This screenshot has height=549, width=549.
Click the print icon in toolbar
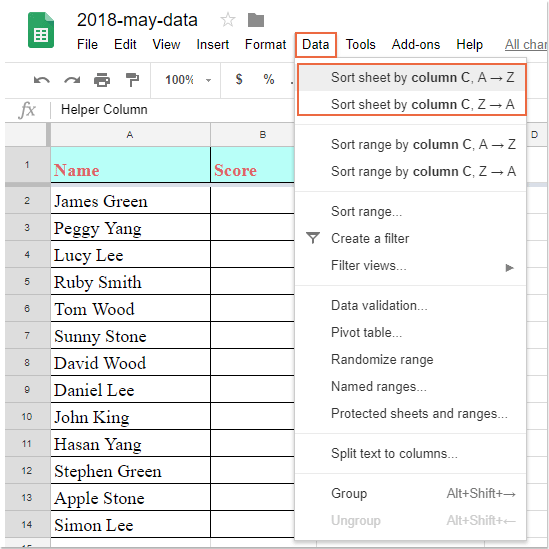[102, 80]
